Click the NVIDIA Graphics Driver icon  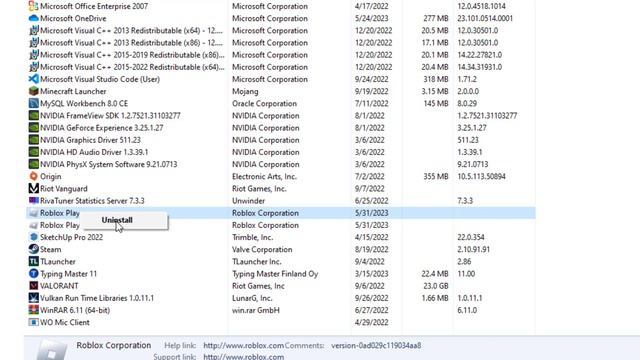[x=33, y=140]
